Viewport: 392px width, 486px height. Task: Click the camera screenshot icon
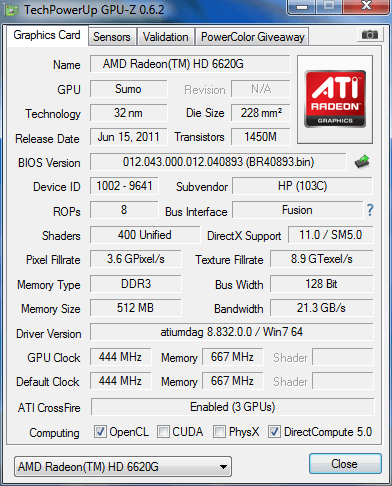370,35
